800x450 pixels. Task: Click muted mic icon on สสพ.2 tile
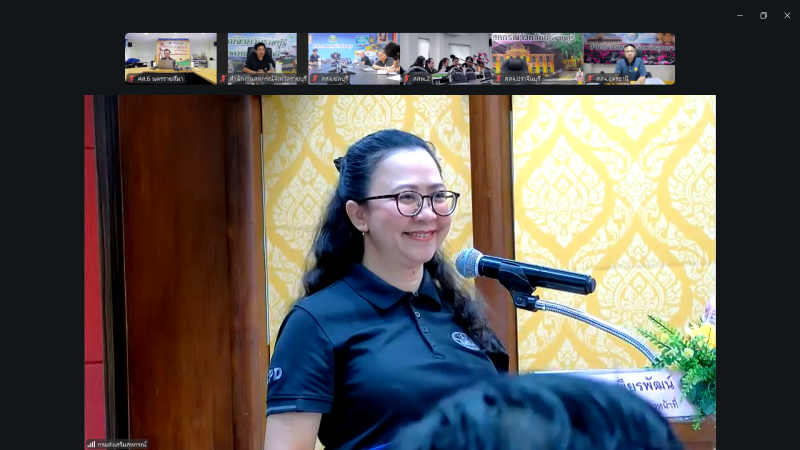(x=406, y=79)
